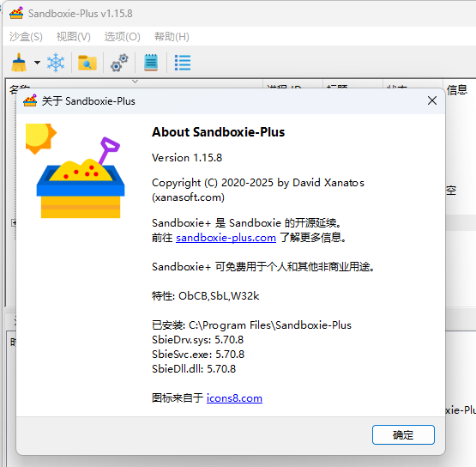Click the 确定 button in About dialog
The image size is (476, 467).
(403, 434)
